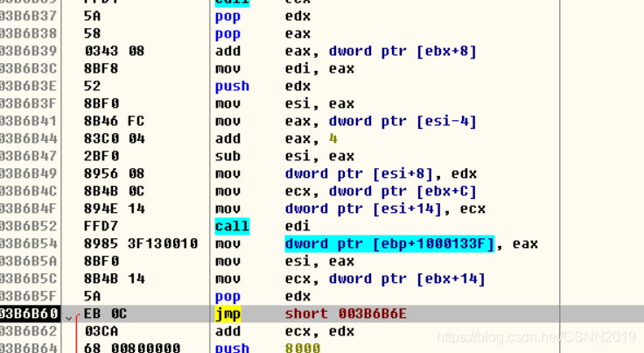Select hex bytes 894E 14
644x353 pixels.
pyautogui.click(x=114, y=208)
